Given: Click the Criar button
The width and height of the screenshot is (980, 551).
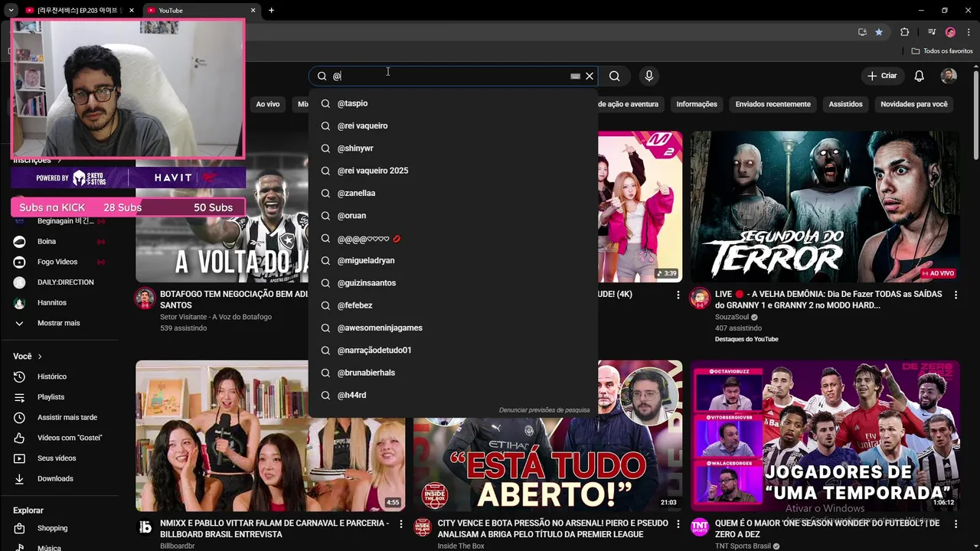Looking at the screenshot, I should tap(881, 76).
